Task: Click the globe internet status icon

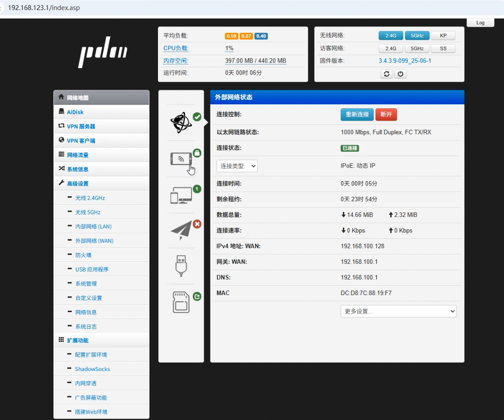Action: tap(181, 122)
